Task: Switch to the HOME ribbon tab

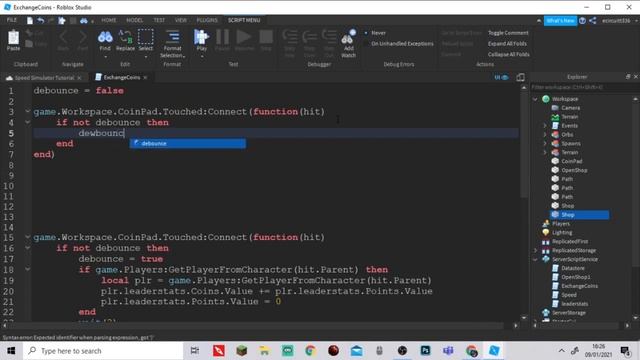Action: pyautogui.click(x=109, y=20)
